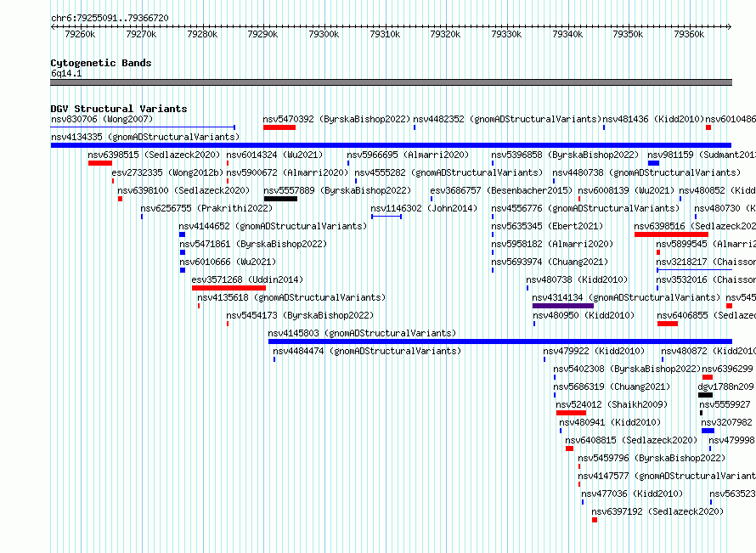Image resolution: width=756 pixels, height=553 pixels.
Task: Open nsv5459796 (ByrskaBishop2022) label
Action: [x=652, y=458]
